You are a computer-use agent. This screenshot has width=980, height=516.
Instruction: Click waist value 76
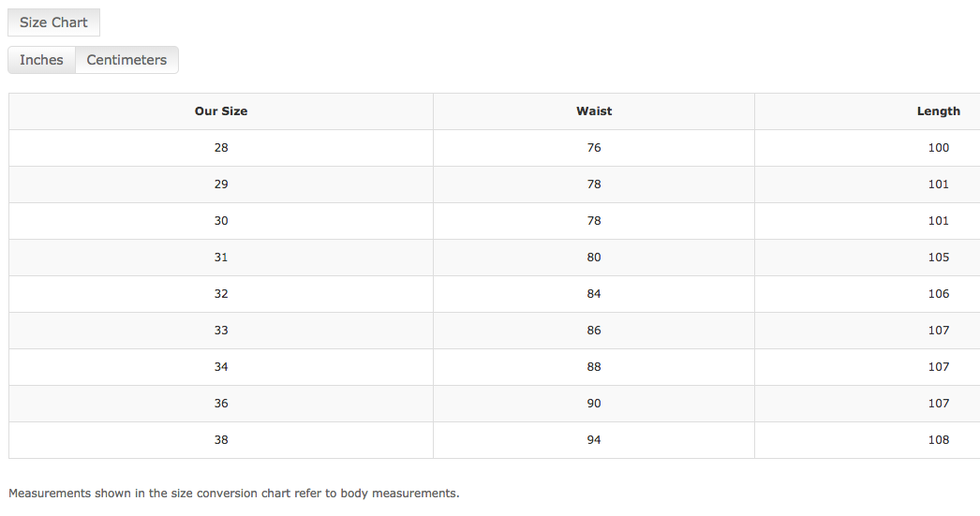pyautogui.click(x=594, y=148)
